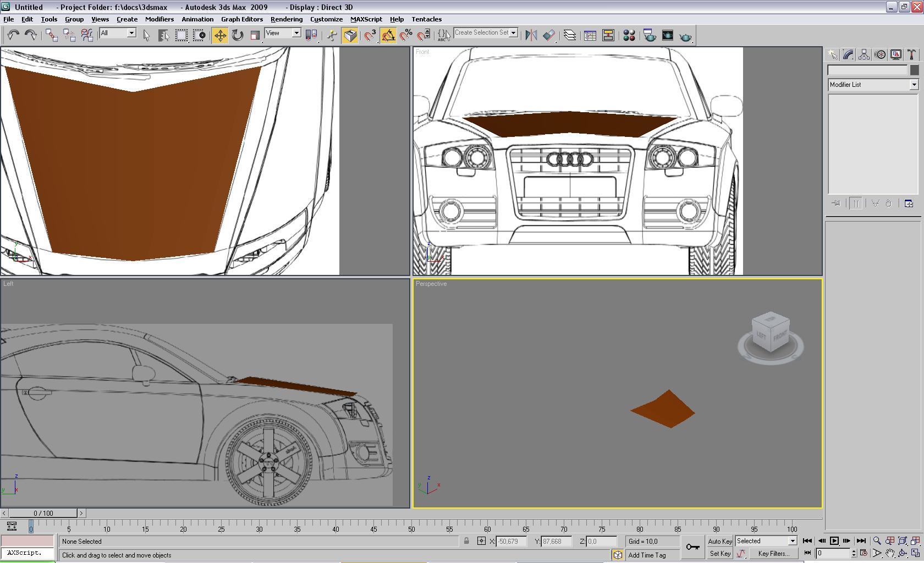The height and width of the screenshot is (563, 924).
Task: Open the File menu
Action: [9, 19]
